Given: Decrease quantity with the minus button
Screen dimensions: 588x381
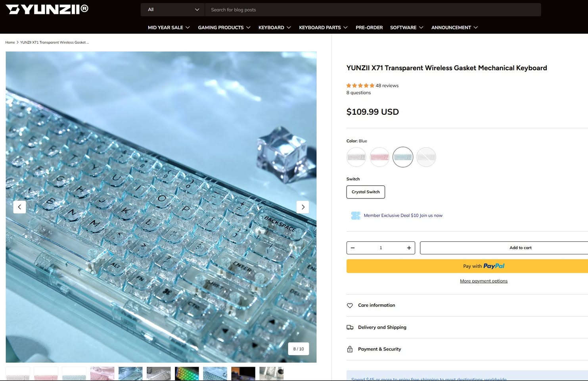Looking at the screenshot, I should (352, 248).
